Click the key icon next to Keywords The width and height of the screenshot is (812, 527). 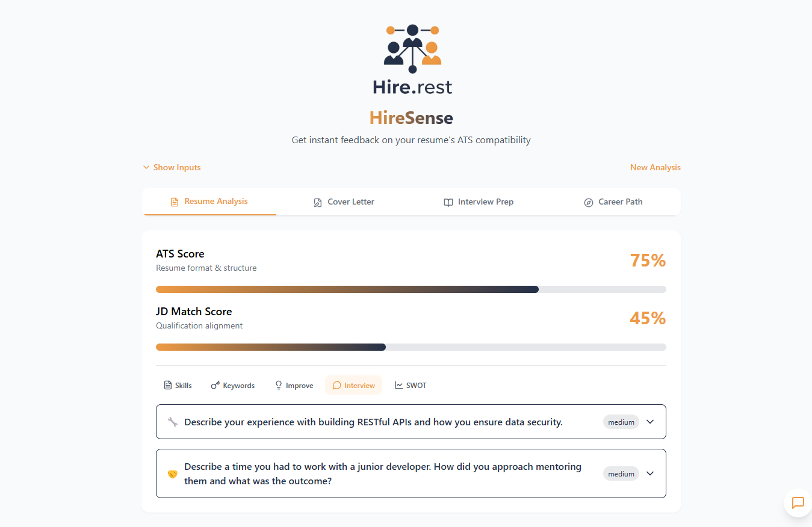[x=214, y=384]
